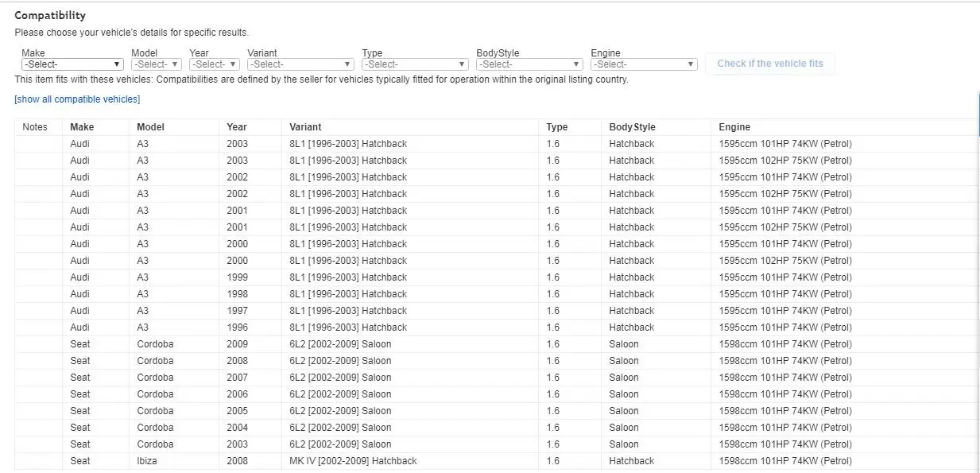Viewport: 980px width, 473px height.
Task: Click 8L1 variant in the 1998 row
Action: tap(348, 294)
